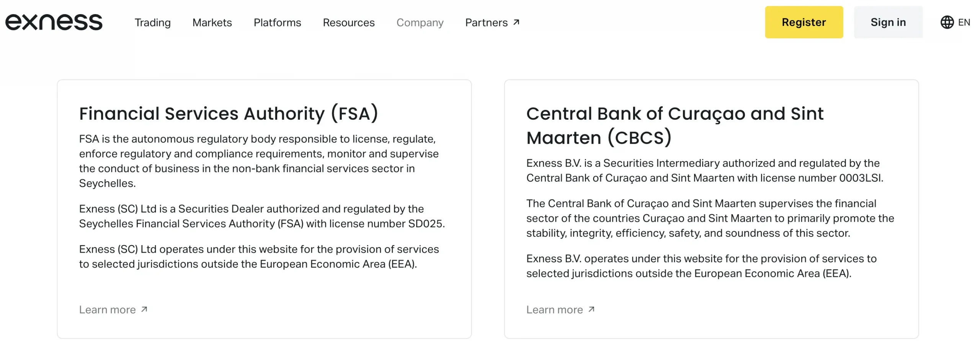Open the Company menu
This screenshot has width=980, height=351.
[x=420, y=23]
